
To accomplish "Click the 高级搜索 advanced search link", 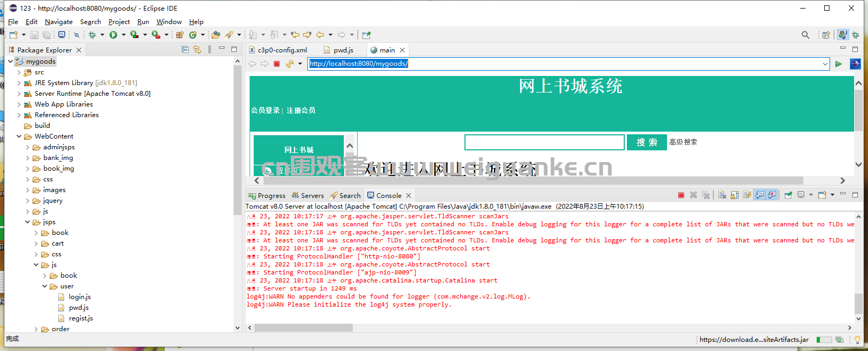I will click(683, 142).
